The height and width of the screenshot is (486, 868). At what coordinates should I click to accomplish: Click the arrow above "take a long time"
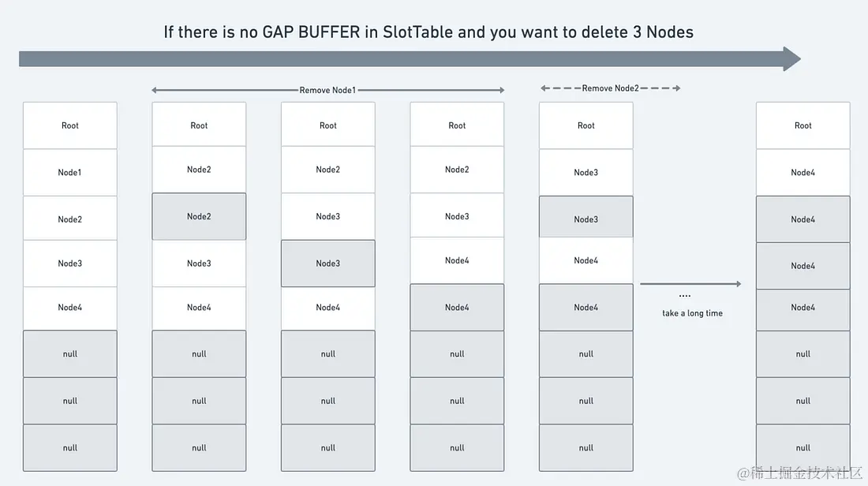tap(690, 284)
